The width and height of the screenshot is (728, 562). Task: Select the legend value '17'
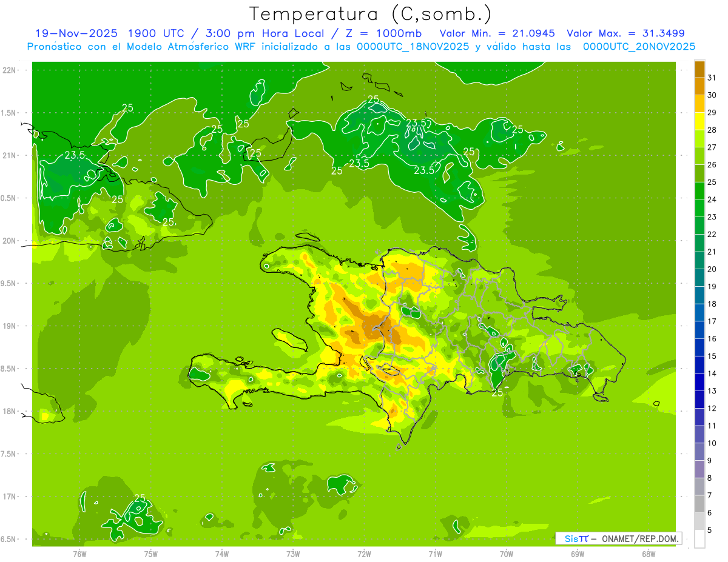pos(712,321)
